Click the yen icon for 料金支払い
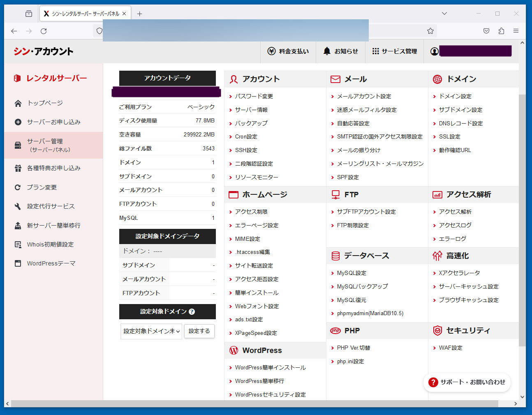This screenshot has height=415, width=532. click(271, 51)
